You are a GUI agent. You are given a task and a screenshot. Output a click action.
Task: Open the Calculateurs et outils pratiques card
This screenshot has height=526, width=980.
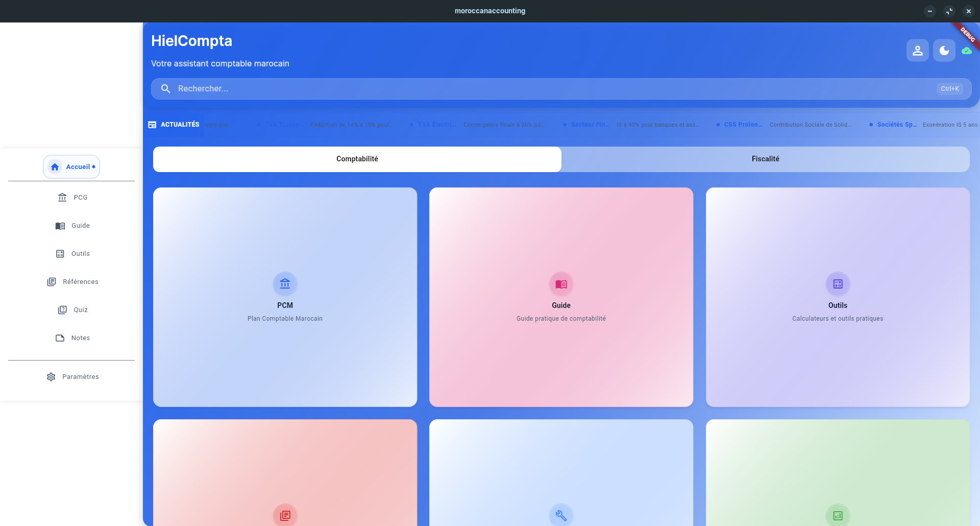(x=838, y=297)
